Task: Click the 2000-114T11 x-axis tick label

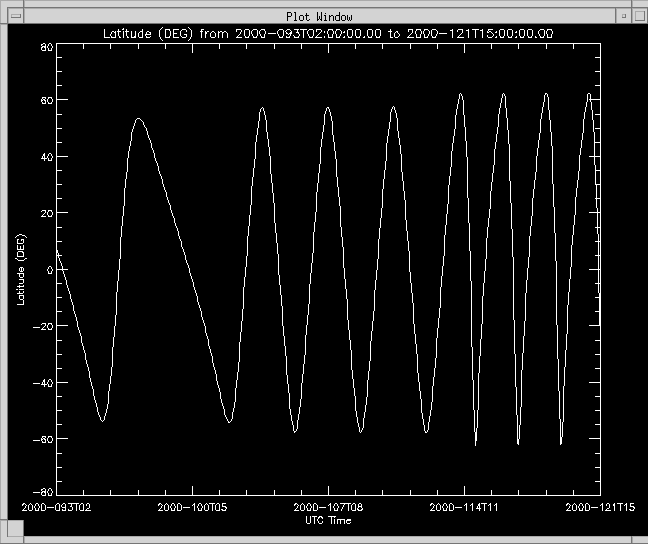Action: pos(463,508)
